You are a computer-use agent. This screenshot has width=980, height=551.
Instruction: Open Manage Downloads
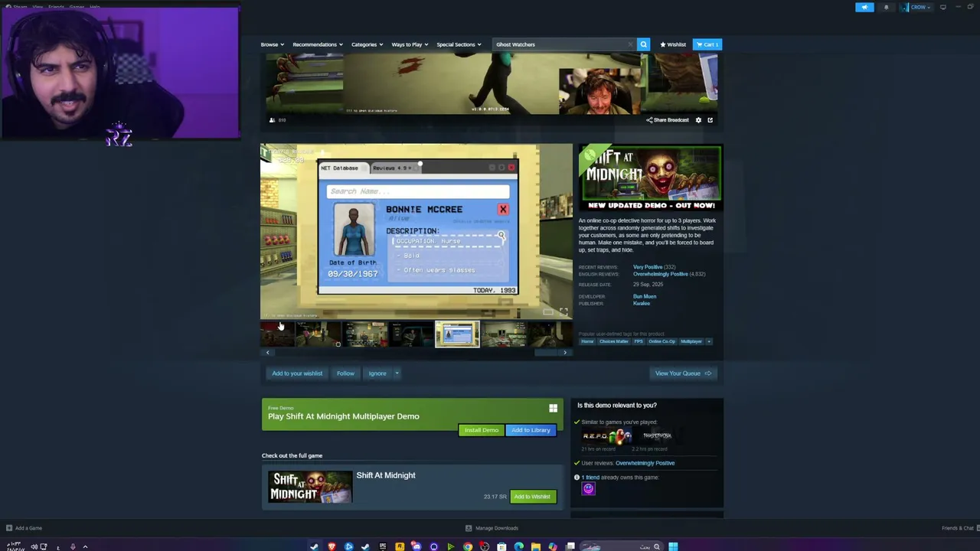pyautogui.click(x=492, y=528)
